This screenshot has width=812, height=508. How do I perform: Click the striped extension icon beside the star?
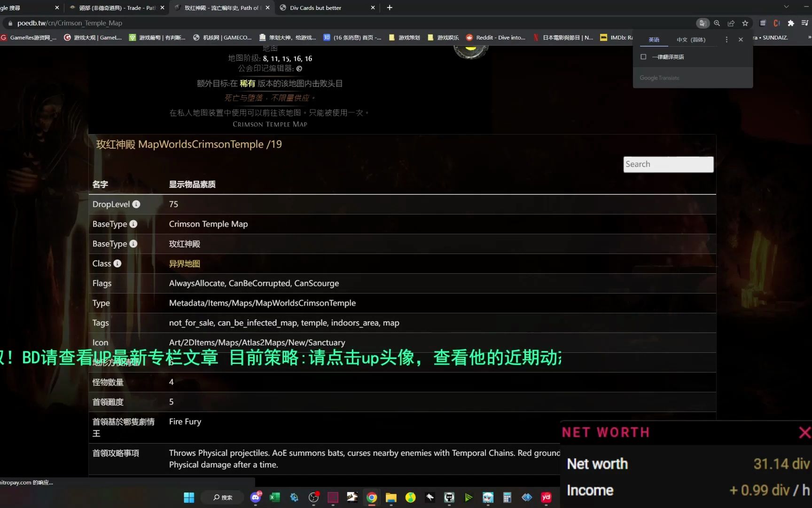[763, 23]
